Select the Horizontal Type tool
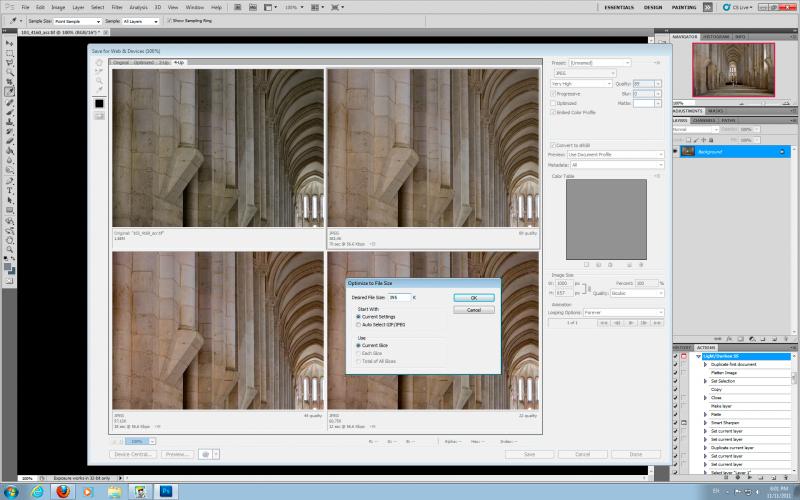 (10, 190)
